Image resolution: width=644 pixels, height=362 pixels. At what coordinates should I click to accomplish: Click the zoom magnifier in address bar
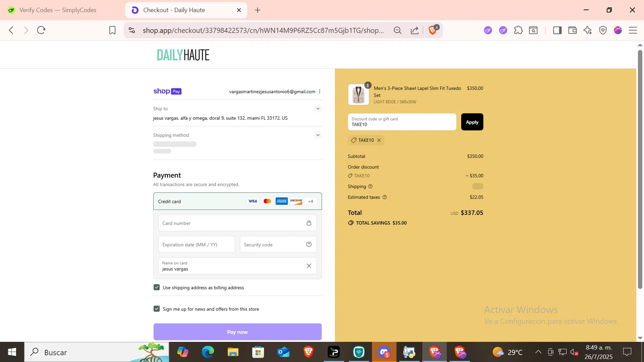[398, 30]
